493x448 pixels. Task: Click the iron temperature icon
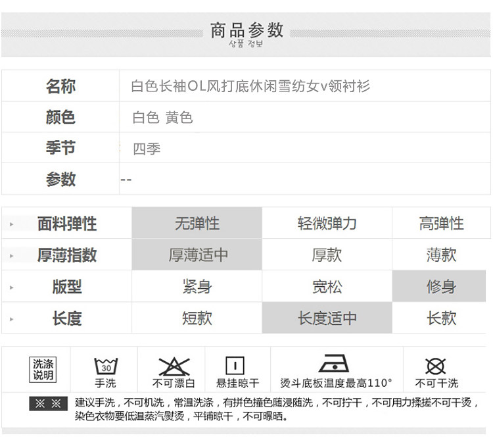tap(334, 363)
